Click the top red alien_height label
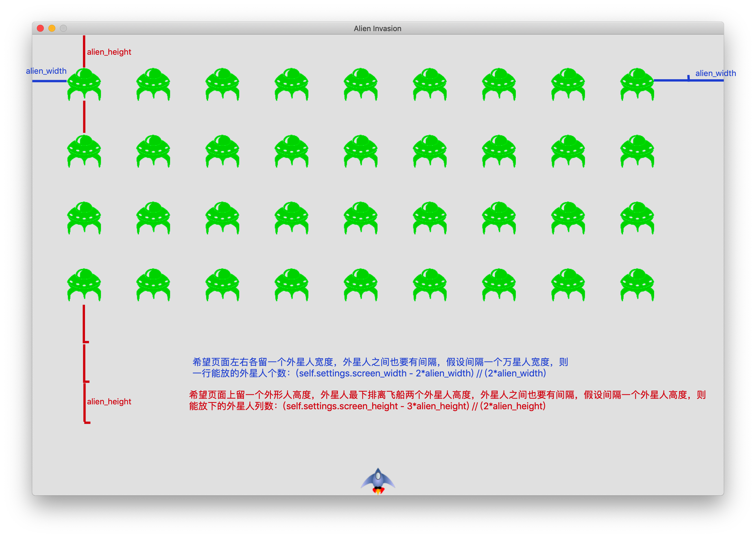 (109, 52)
